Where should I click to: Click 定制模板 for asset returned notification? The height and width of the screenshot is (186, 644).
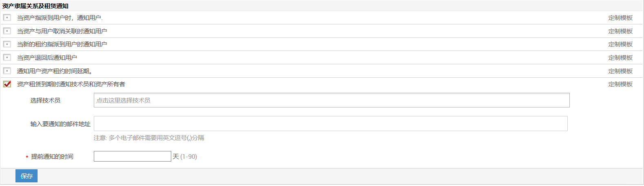(x=620, y=58)
